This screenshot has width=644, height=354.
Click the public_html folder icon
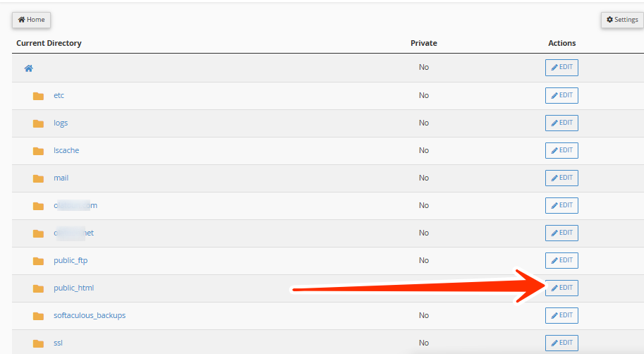38,288
